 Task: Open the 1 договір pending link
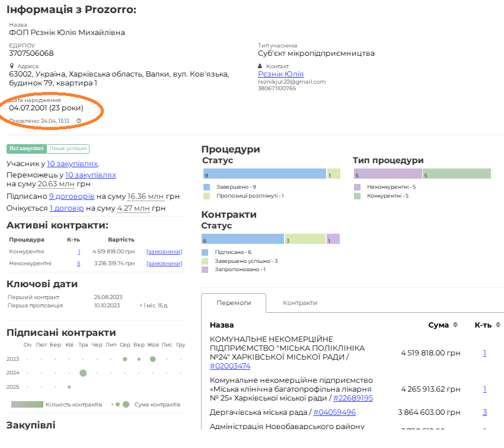66,208
